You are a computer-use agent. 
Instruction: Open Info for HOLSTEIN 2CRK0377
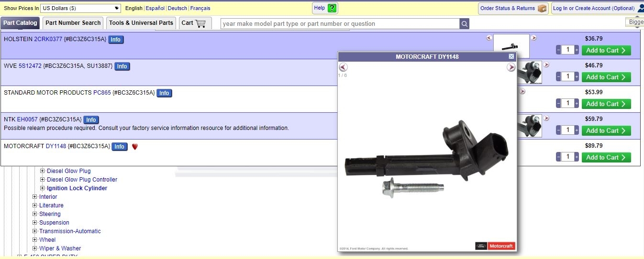point(116,40)
